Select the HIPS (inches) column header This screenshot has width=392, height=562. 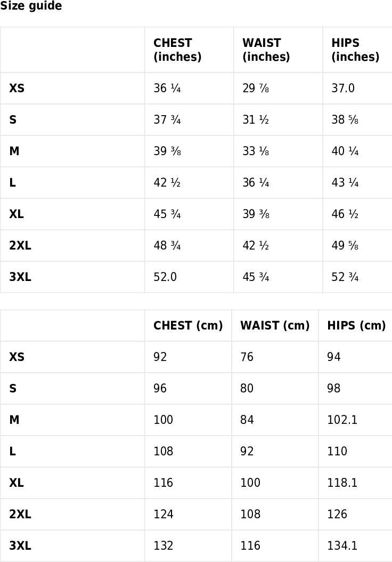click(355, 50)
